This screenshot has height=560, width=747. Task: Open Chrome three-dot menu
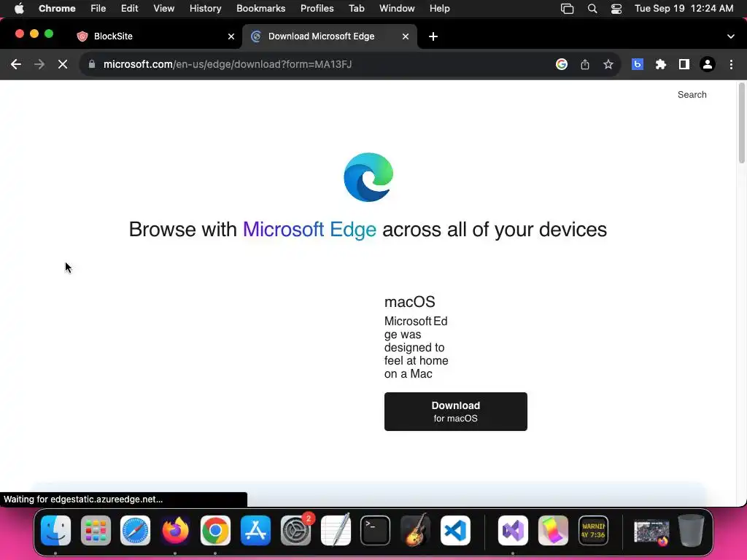pyautogui.click(x=731, y=64)
